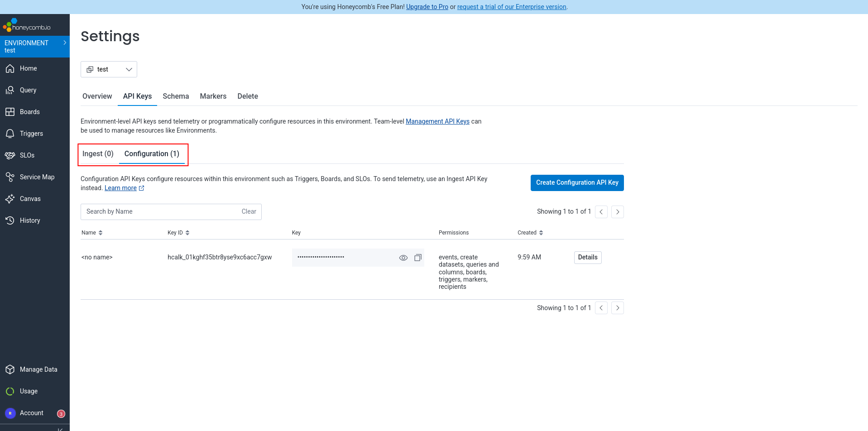Copy the API key to clipboard
The height and width of the screenshot is (431, 868).
[x=418, y=258]
